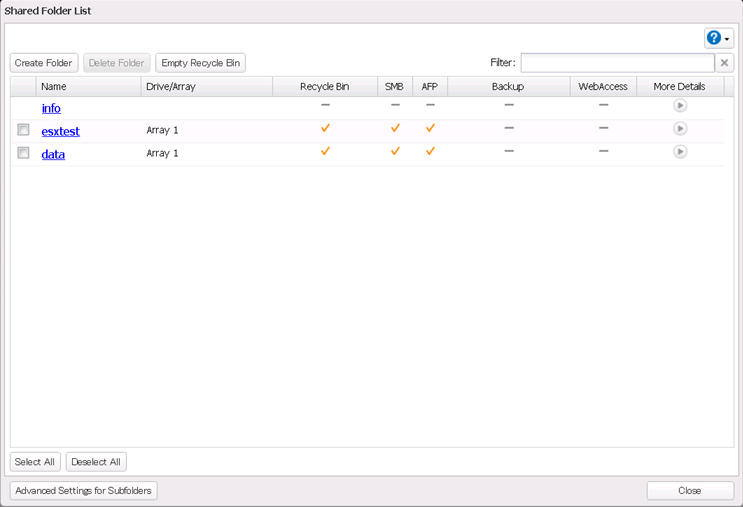Open More Details for esxtest folder
This screenshot has height=507, width=743.
[680, 129]
